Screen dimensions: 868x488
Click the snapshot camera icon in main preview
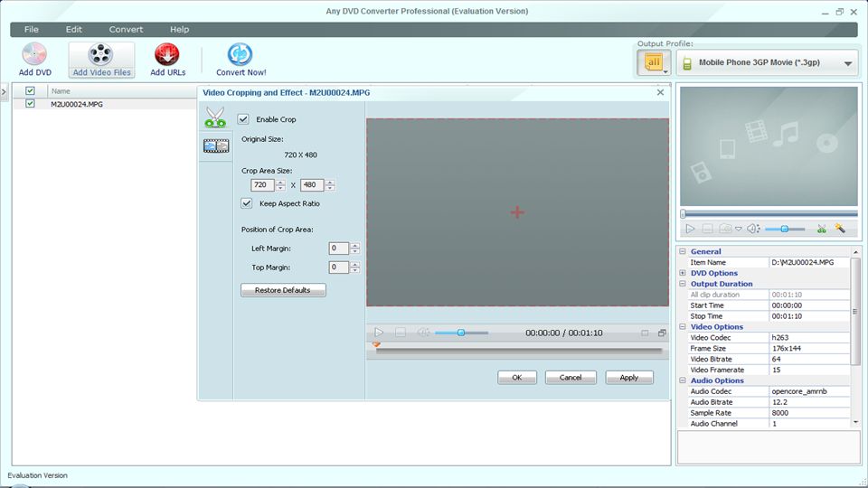[x=725, y=229]
